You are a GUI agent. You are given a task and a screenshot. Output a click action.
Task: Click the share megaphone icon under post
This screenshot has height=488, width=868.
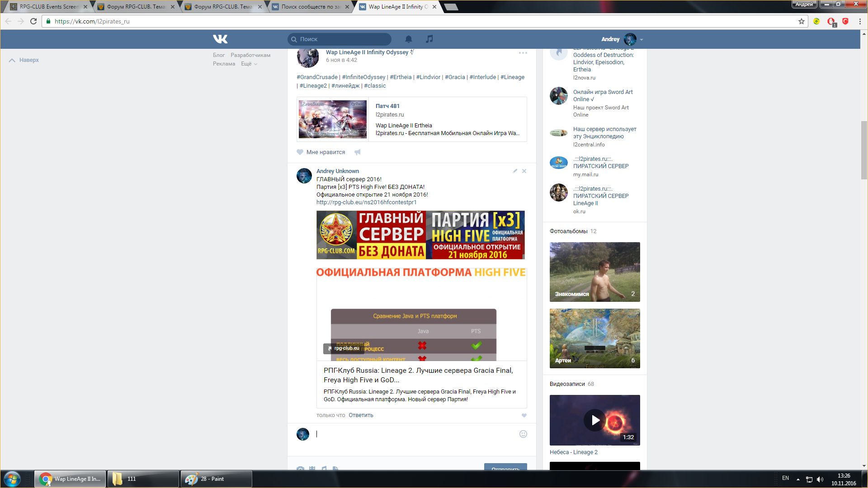358,152
